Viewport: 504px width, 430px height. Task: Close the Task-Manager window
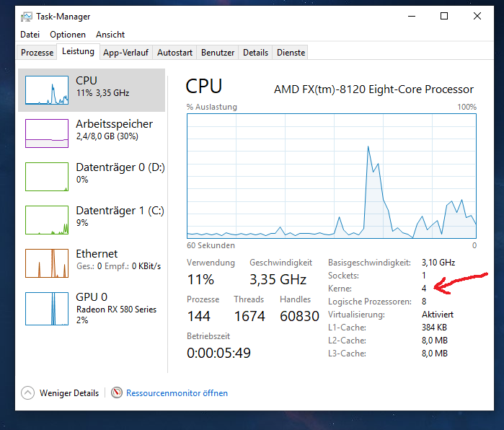(x=477, y=16)
